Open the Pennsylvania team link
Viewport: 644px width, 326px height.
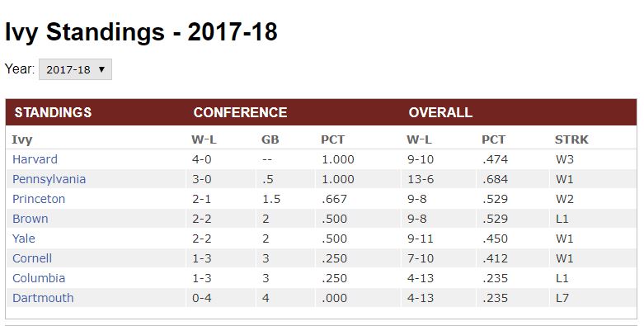[49, 179]
